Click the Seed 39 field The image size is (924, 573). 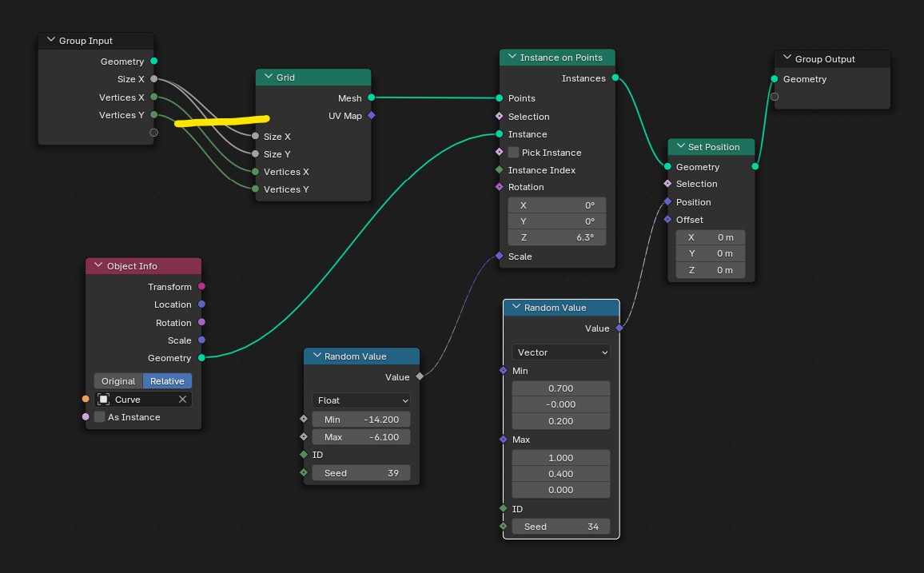pyautogui.click(x=360, y=473)
